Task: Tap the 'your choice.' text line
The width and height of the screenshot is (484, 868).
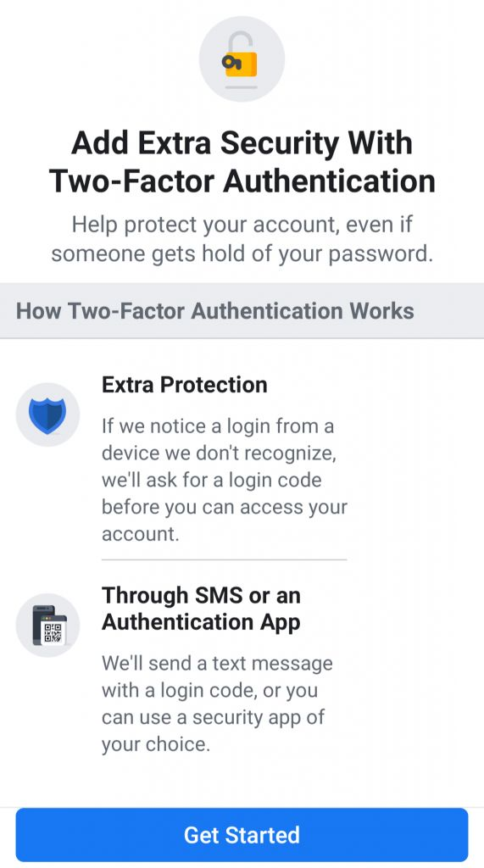Action: point(156,744)
